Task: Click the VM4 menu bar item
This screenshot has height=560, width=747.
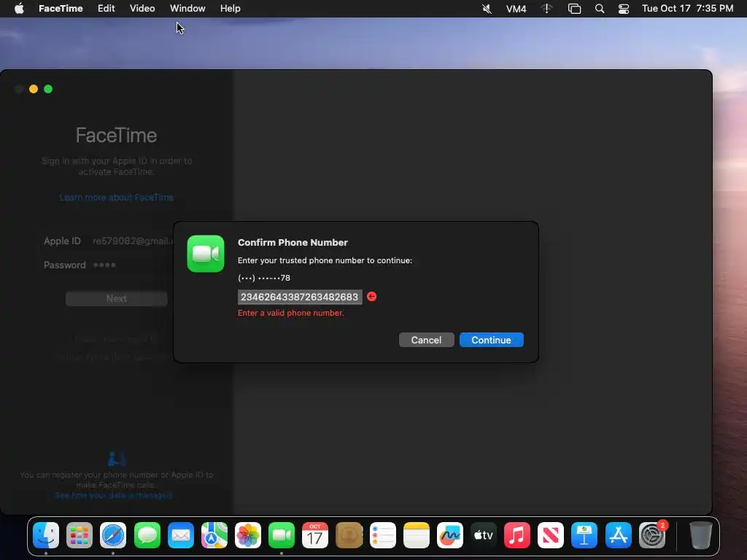Action: pos(516,9)
